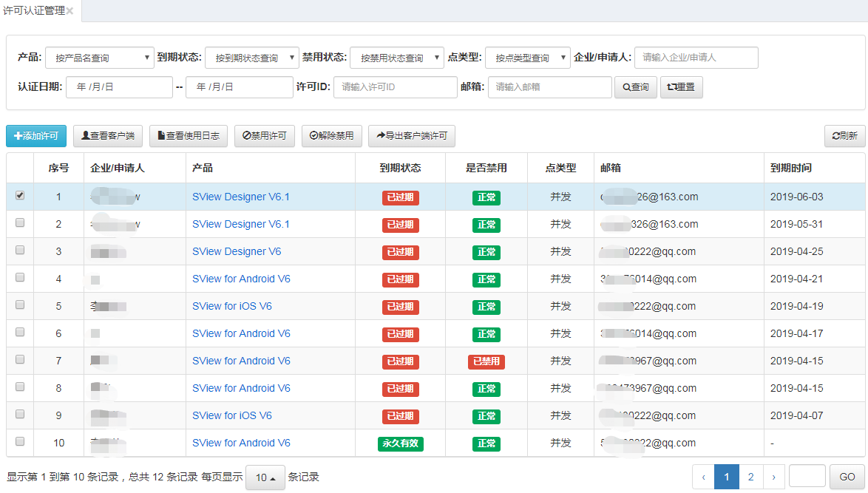Click the 查询 search button
Image resolution: width=868 pixels, height=493 pixels.
click(636, 87)
